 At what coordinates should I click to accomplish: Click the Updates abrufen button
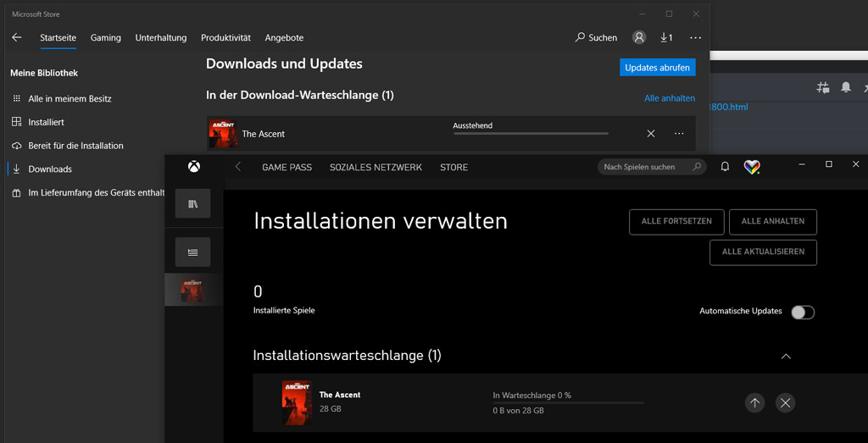click(657, 68)
